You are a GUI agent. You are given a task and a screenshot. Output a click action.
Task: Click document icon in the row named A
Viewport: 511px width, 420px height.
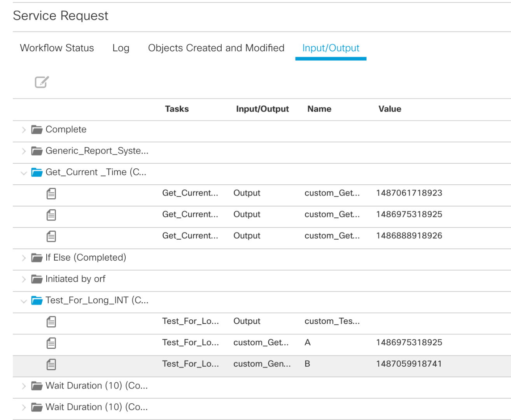[x=51, y=343]
